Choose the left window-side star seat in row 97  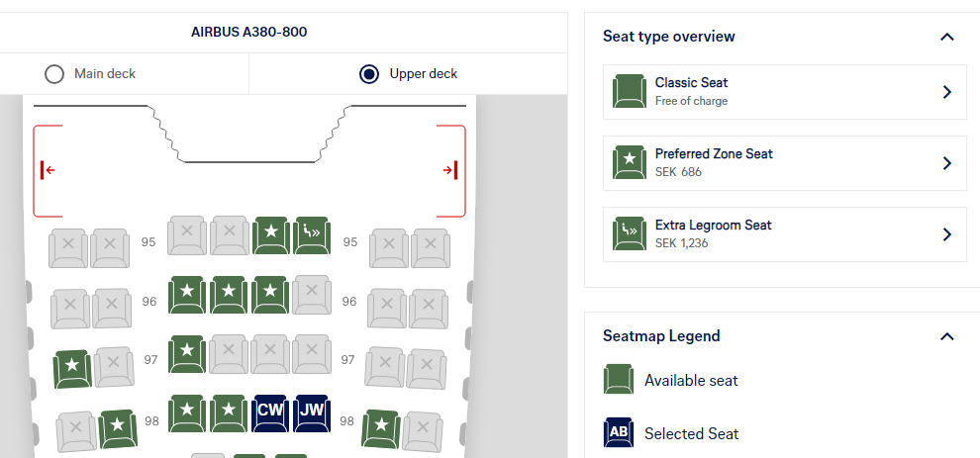point(72,368)
